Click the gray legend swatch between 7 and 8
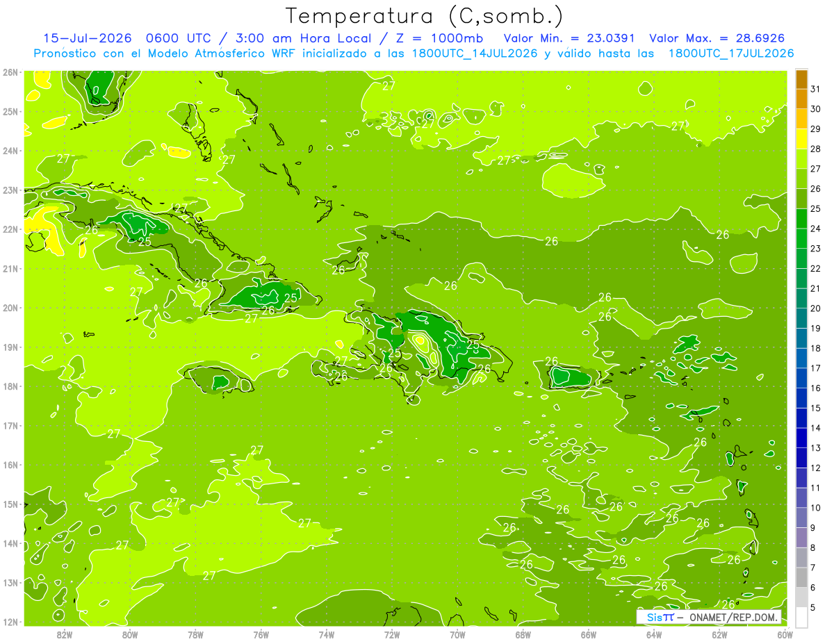834x644 pixels. tap(801, 557)
